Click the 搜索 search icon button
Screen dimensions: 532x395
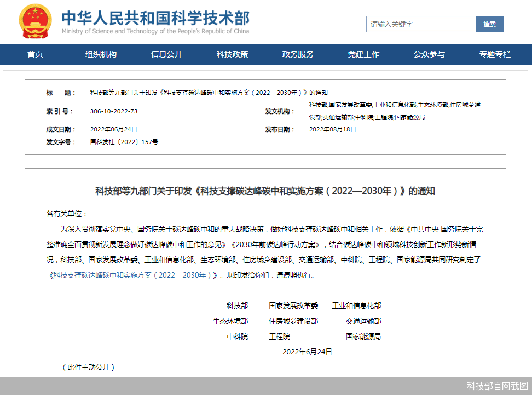(489, 24)
